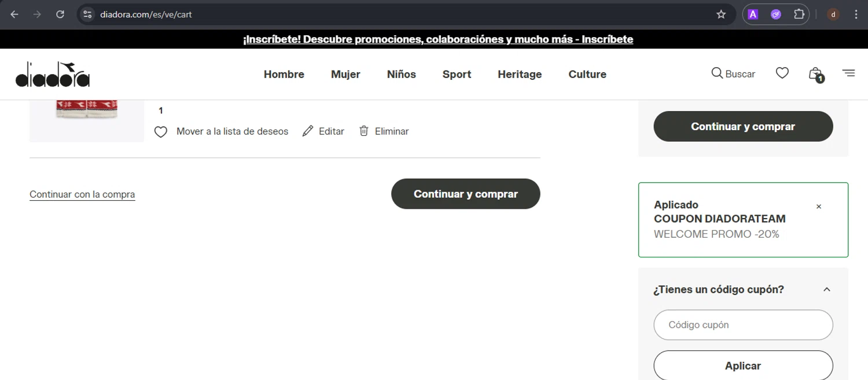This screenshot has height=380, width=868.
Task: Open the hamburger menu icon
Action: 848,73
